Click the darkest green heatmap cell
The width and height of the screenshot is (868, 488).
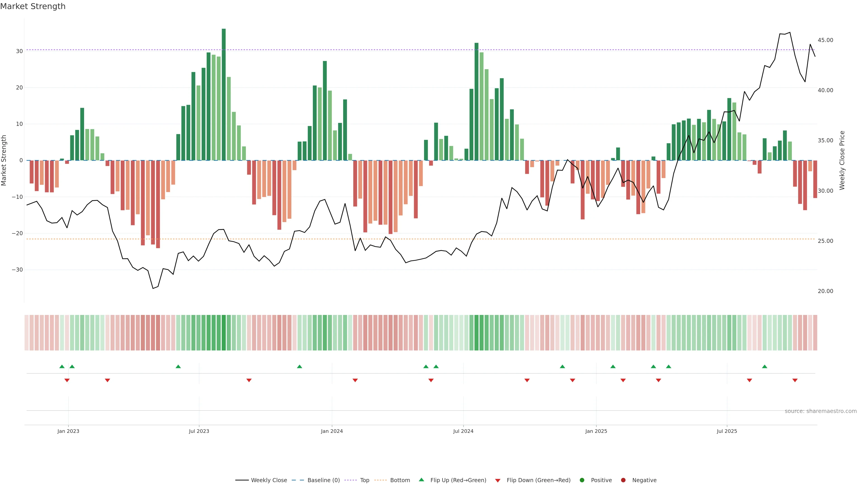[224, 333]
